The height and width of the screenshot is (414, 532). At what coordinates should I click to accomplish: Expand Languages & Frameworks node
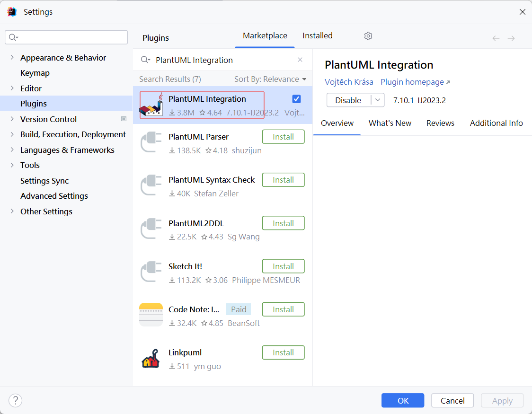12,150
